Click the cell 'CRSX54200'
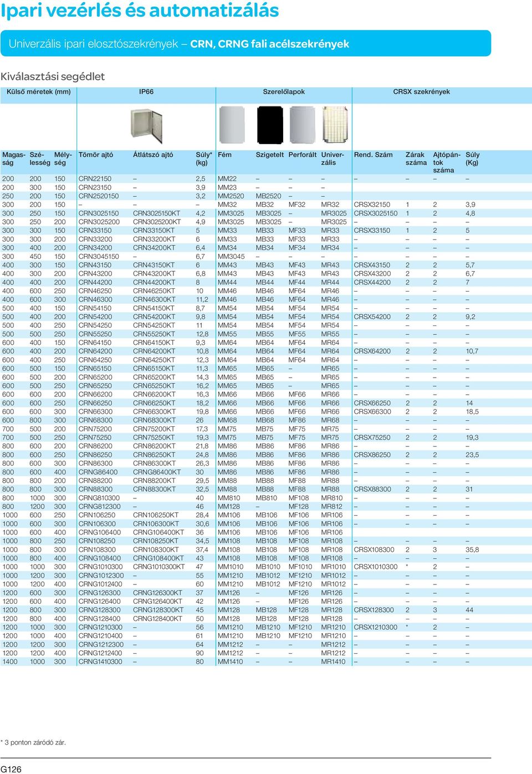This screenshot has width=532, height=774. point(372,317)
